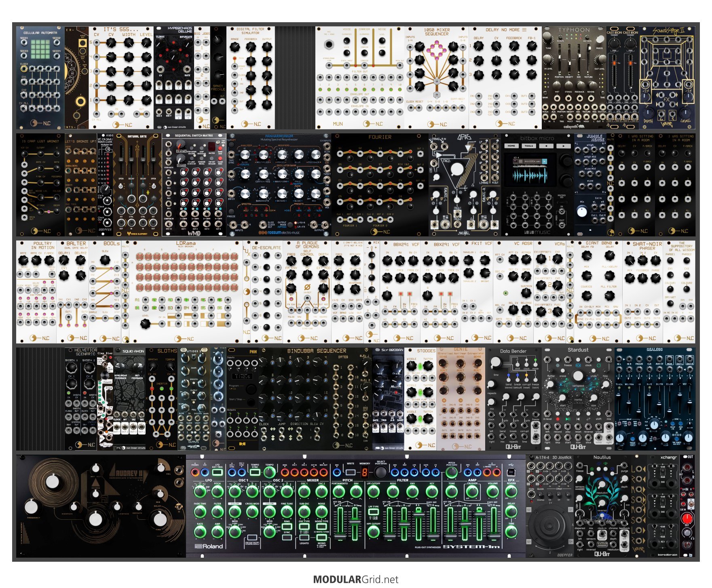Click the REVERB knob on System-1m
This screenshot has height=588, width=712.
(x=511, y=491)
